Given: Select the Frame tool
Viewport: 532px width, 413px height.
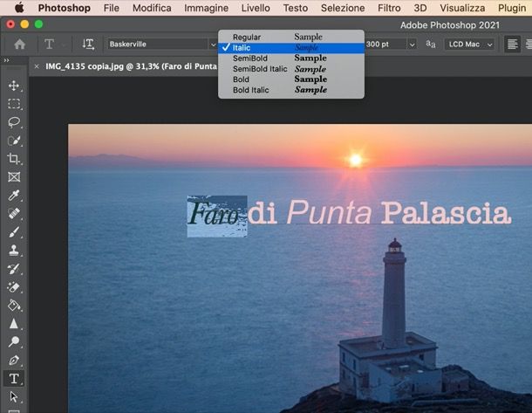Looking at the screenshot, I should point(14,177).
